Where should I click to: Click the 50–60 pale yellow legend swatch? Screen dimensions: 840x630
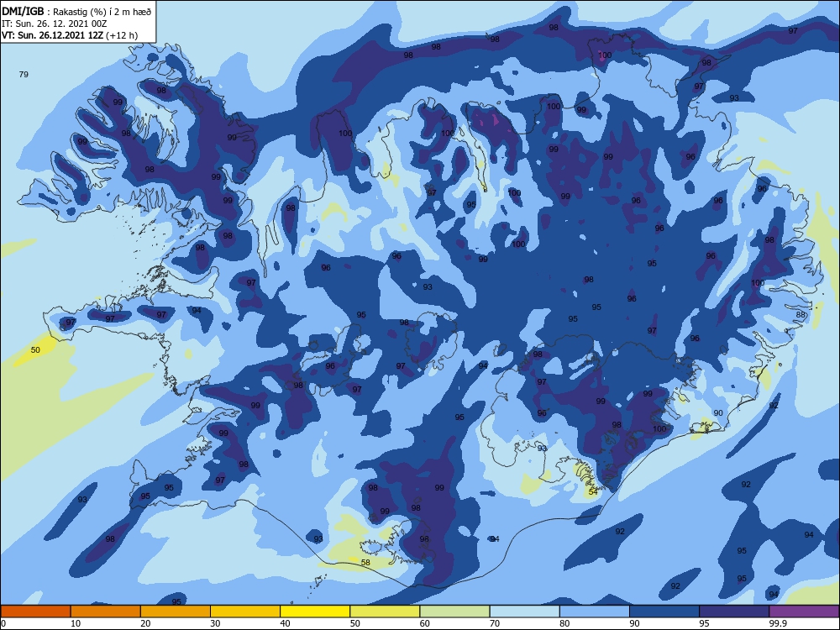[x=385, y=612]
